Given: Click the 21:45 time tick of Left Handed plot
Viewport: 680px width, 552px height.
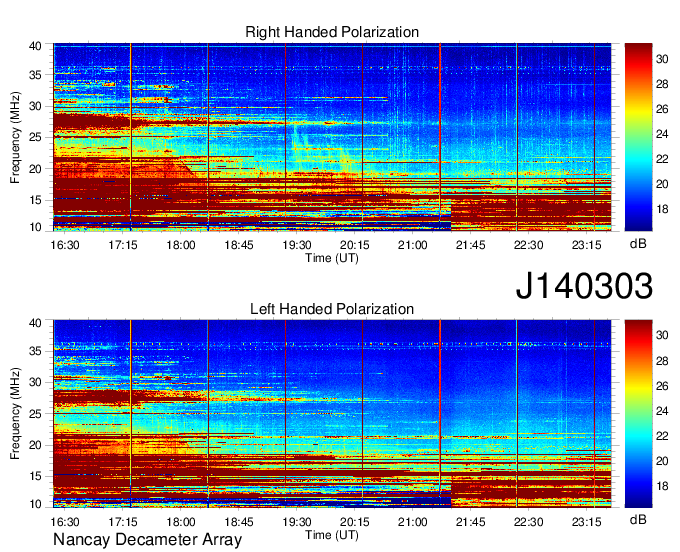Looking at the screenshot, I should click(x=471, y=522).
